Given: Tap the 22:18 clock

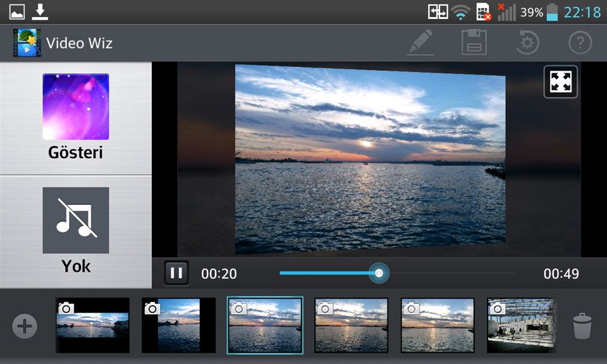Looking at the screenshot, I should click(x=582, y=13).
